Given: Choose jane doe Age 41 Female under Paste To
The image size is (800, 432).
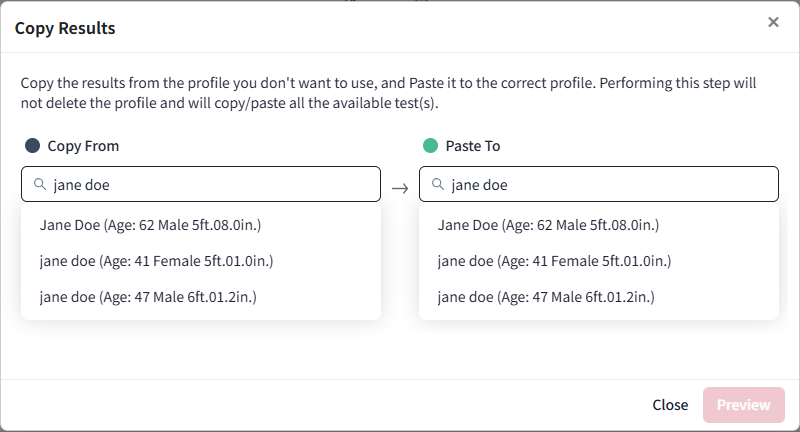Looking at the screenshot, I should tap(554, 261).
